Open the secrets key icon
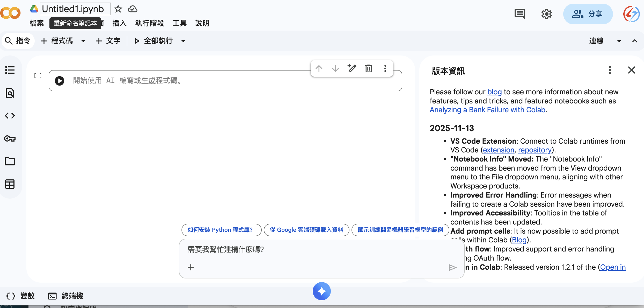 pyautogui.click(x=10, y=138)
